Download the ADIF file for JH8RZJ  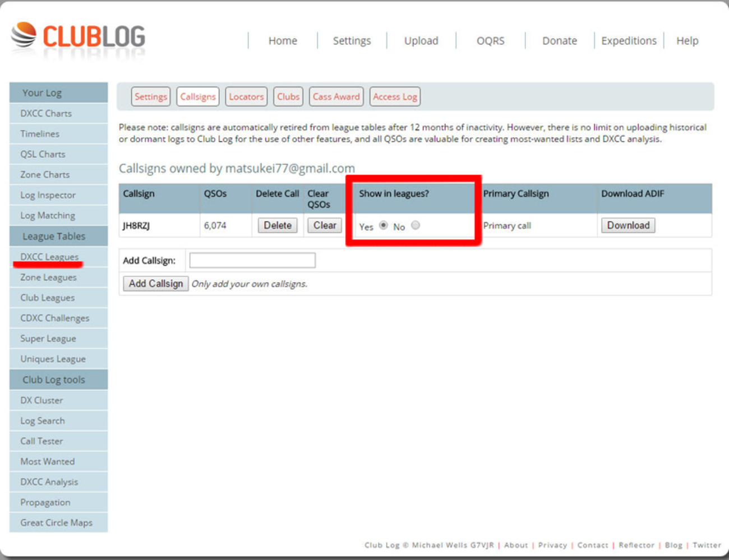[628, 225]
